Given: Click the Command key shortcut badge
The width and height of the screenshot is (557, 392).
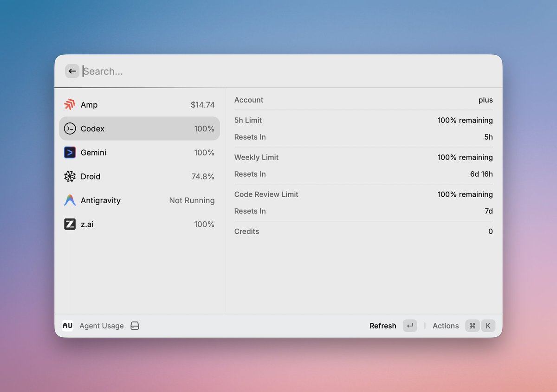Looking at the screenshot, I should (x=472, y=326).
